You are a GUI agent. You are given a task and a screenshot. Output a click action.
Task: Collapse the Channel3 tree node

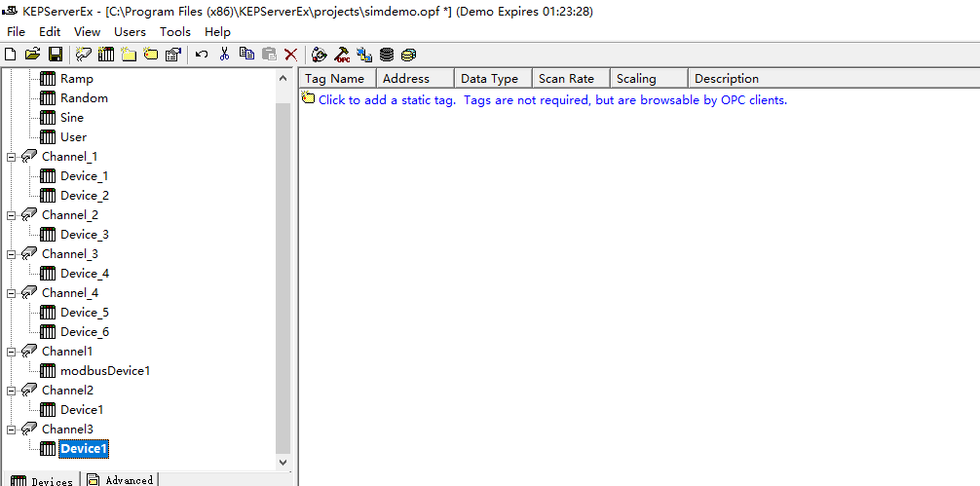11,430
